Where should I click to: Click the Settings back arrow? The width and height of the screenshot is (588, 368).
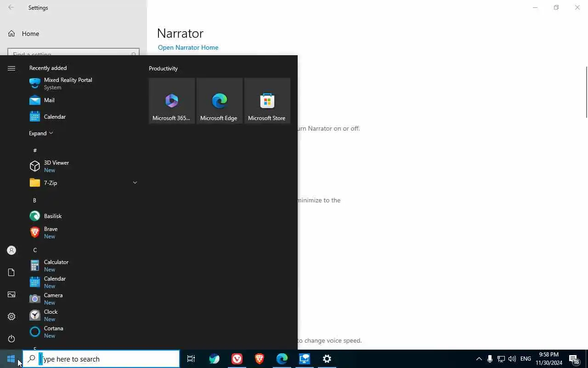11,7
